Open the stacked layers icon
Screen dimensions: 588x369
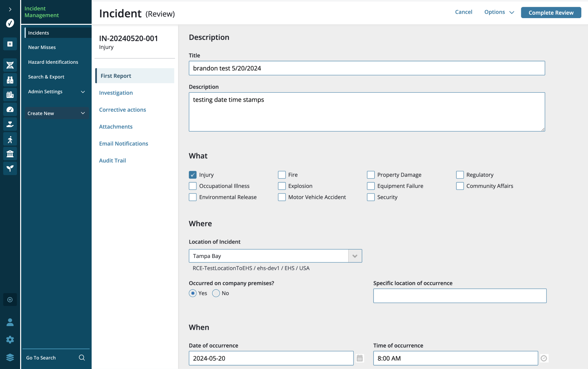pyautogui.click(x=10, y=357)
